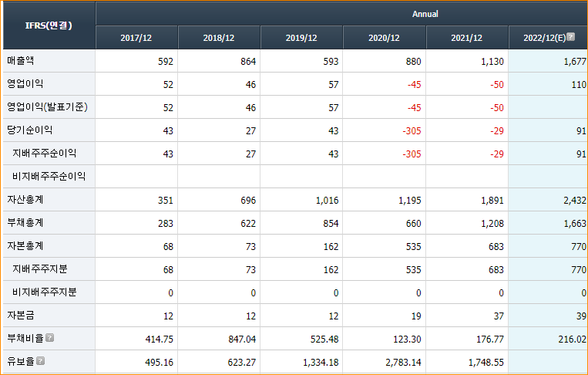Click the help icon next to 2022/12(E)
Viewport: 588px width, 375px height.
pos(570,37)
